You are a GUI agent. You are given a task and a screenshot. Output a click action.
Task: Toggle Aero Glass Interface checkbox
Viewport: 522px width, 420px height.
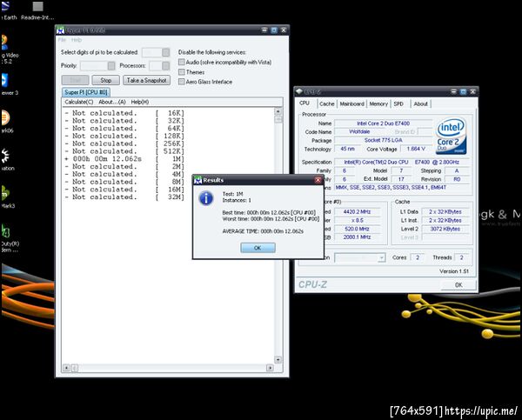point(182,82)
